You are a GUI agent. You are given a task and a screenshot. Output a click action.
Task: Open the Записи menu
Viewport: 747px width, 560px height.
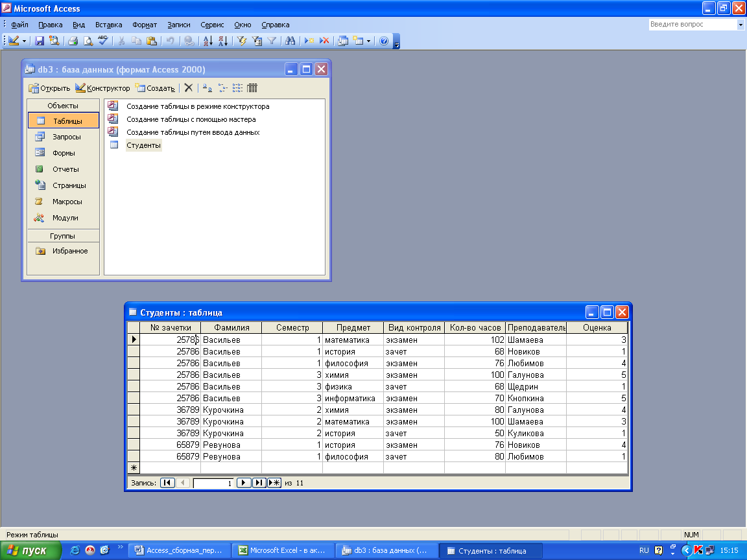(x=179, y=25)
